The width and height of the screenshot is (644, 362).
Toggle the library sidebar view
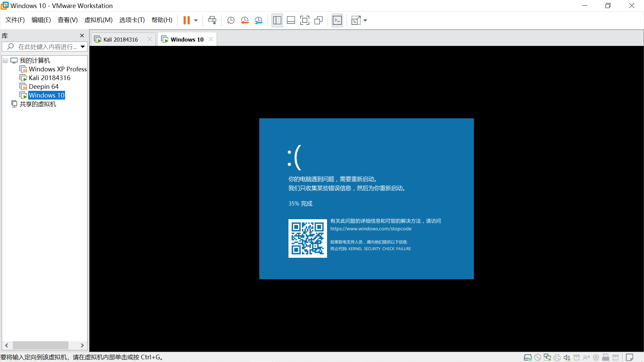[x=277, y=20]
